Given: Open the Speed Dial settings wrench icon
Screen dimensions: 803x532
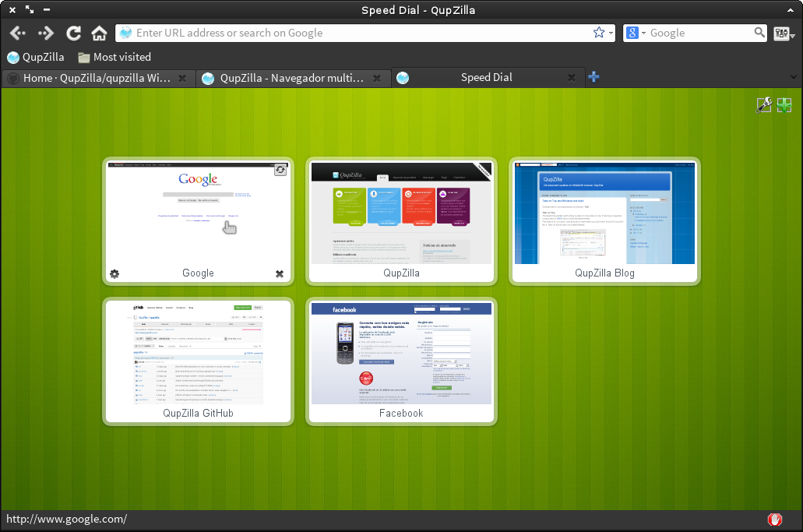Looking at the screenshot, I should [763, 105].
